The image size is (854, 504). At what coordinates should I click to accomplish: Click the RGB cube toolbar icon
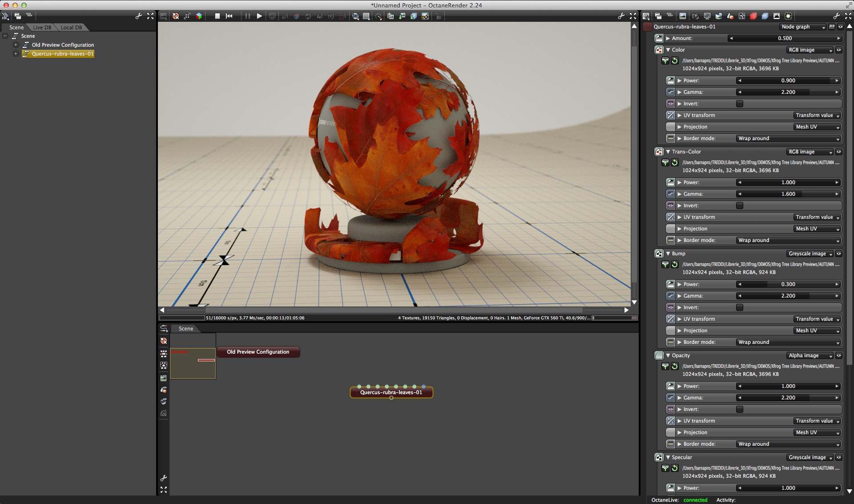click(199, 16)
